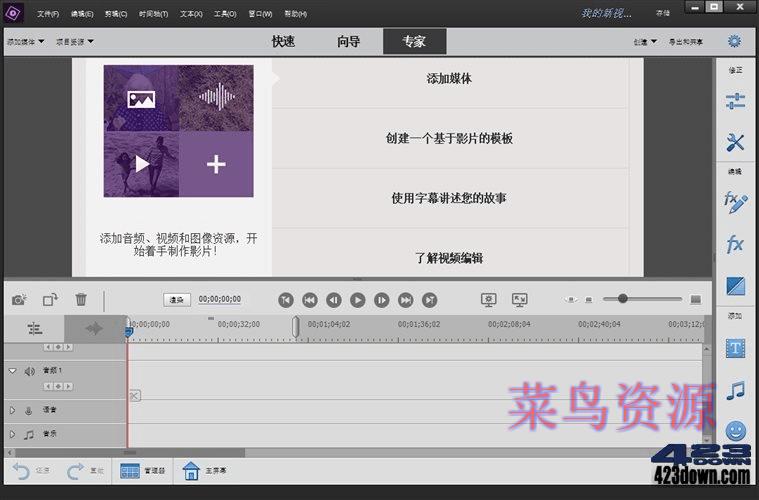Image resolution: width=759 pixels, height=500 pixels.
Task: Select 使用字幕讲述您的故事 option
Action: pyautogui.click(x=449, y=198)
